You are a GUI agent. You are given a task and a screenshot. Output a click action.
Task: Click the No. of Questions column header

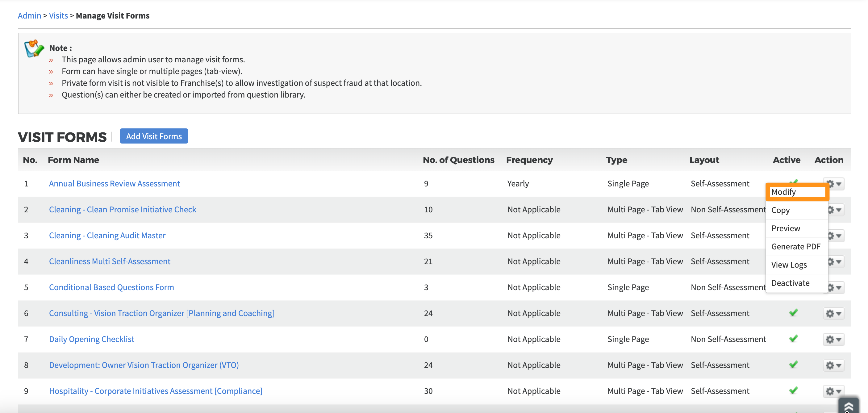click(x=459, y=160)
